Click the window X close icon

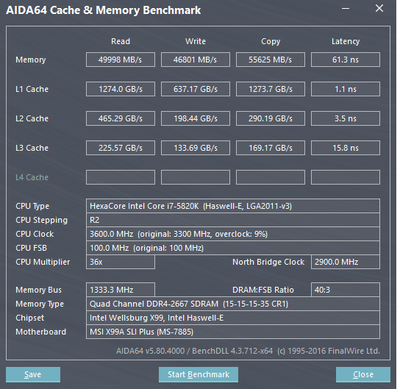click(379, 8)
